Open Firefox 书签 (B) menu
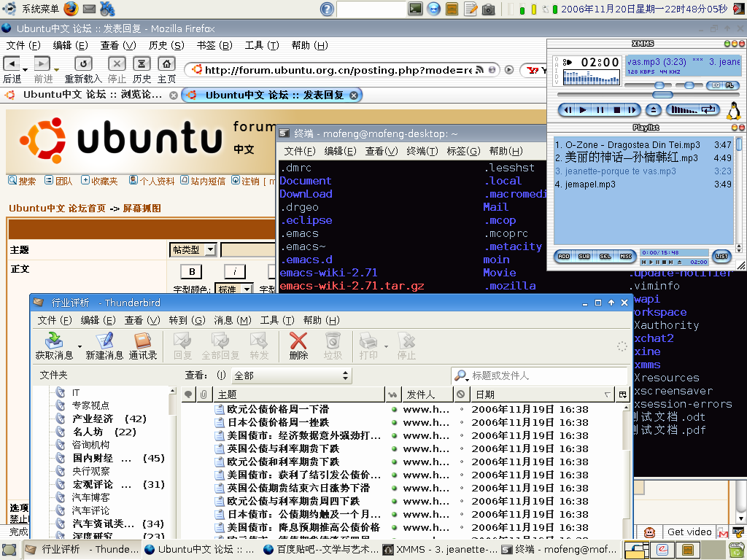The width and height of the screenshot is (747, 560). (214, 45)
